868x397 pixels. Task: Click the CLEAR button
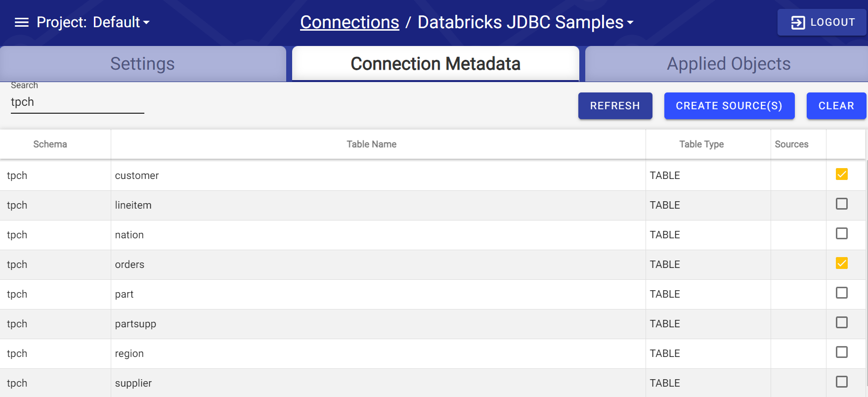[836, 105]
